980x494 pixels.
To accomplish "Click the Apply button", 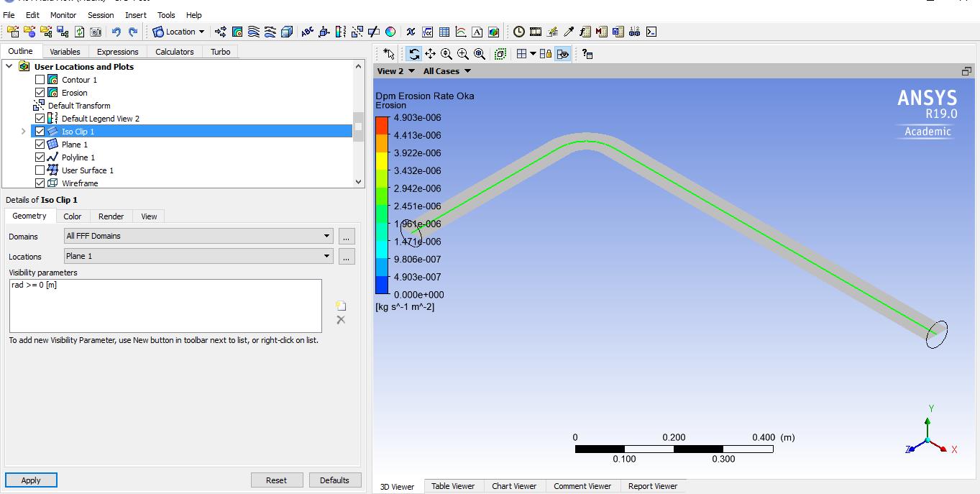I will coord(31,480).
